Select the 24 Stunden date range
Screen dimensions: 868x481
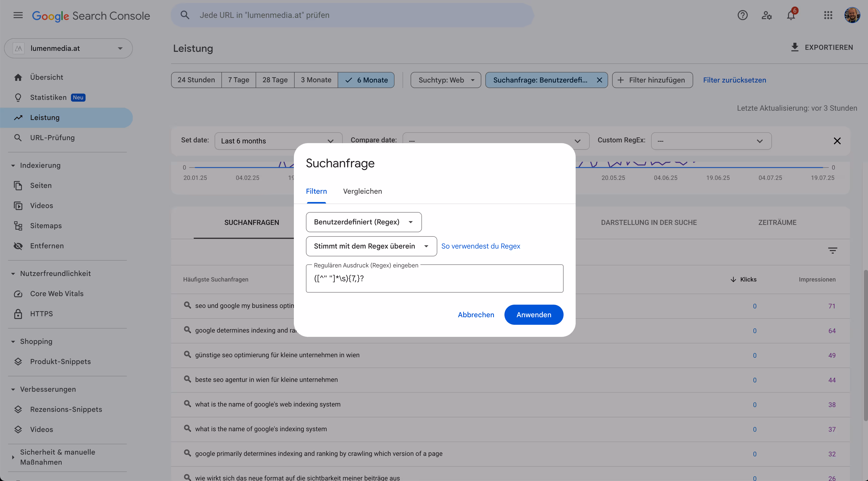pos(196,80)
